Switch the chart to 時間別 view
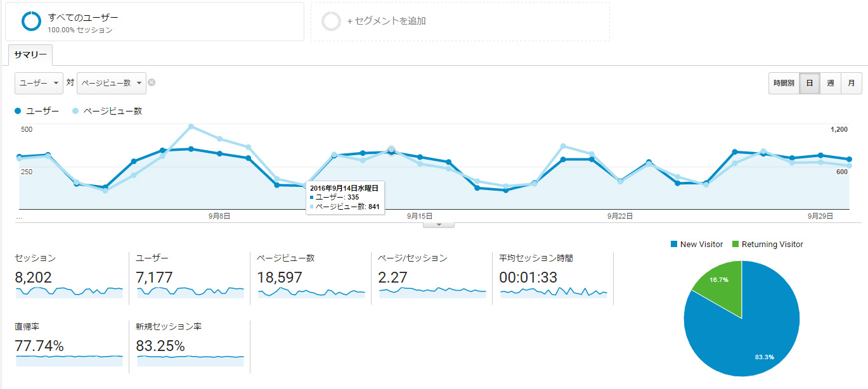Image resolution: width=868 pixels, height=389 pixels. point(784,83)
